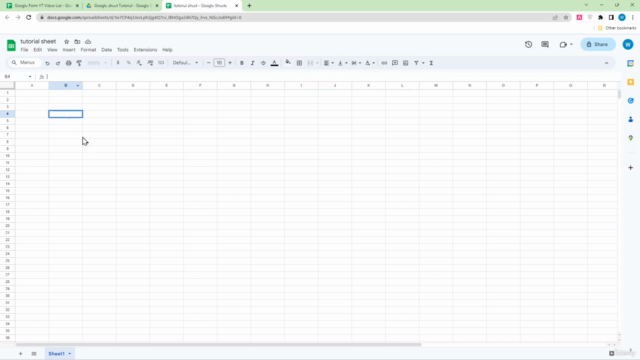Click column B header dropdown arrow

point(78,86)
